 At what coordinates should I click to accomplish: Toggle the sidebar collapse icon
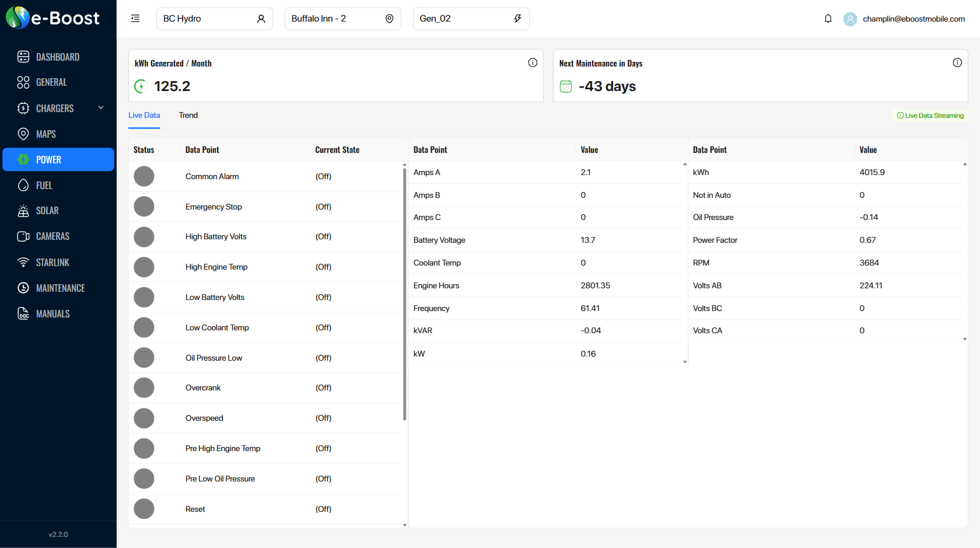(x=135, y=18)
